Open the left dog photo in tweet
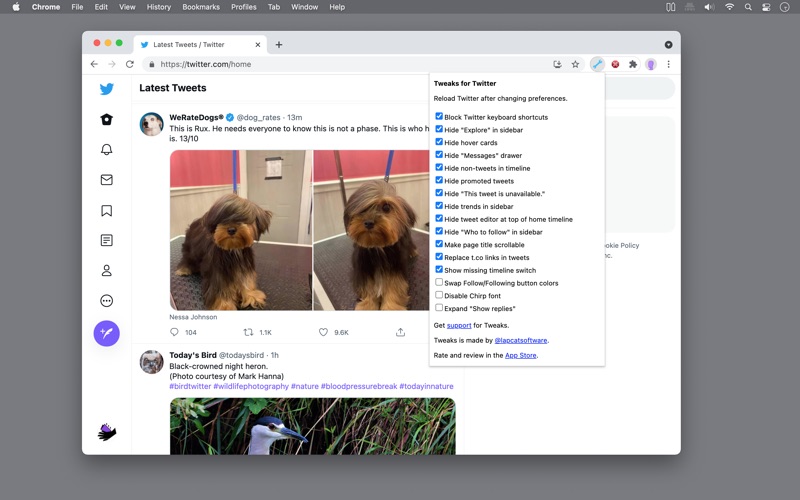 241,230
